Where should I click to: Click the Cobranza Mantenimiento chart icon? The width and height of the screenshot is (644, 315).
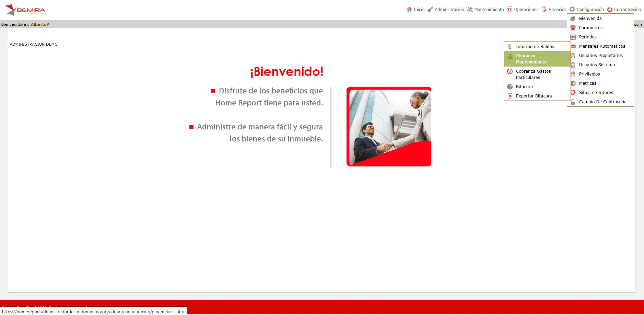pos(510,56)
